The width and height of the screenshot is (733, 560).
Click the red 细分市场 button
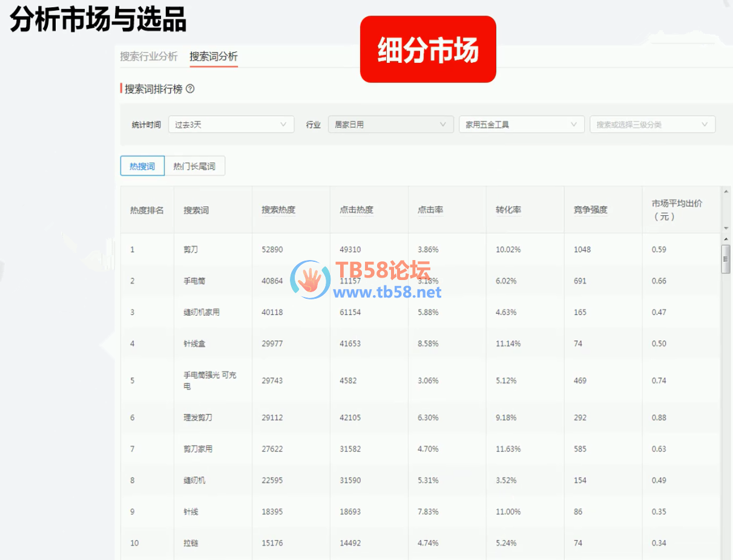[428, 50]
